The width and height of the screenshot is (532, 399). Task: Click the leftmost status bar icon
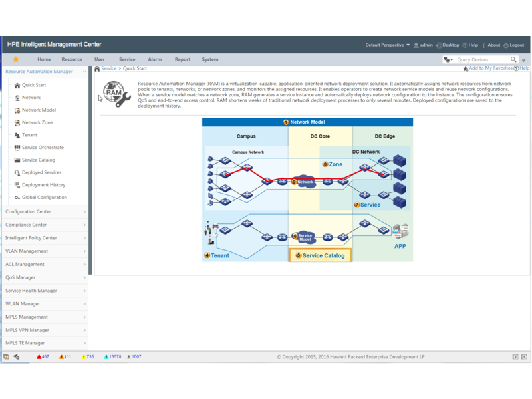click(x=6, y=357)
